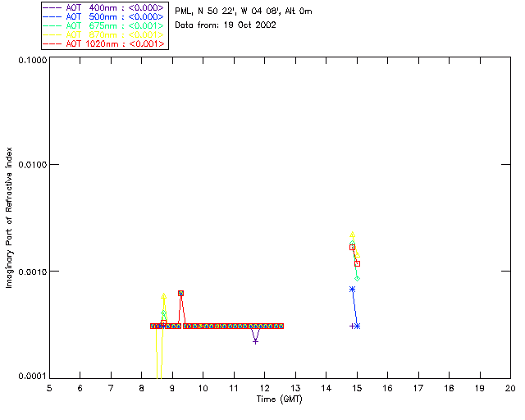
Task: Click the x-axis tick label 10
Action: [x=203, y=388]
